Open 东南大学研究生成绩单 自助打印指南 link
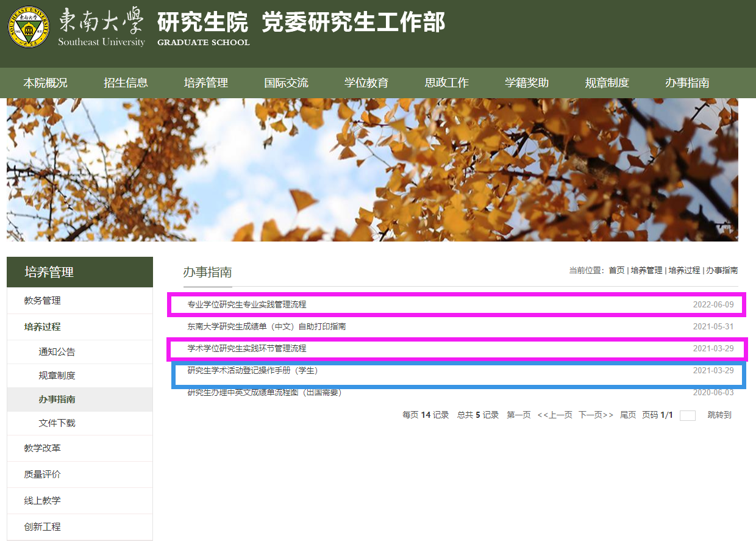 tap(266, 327)
